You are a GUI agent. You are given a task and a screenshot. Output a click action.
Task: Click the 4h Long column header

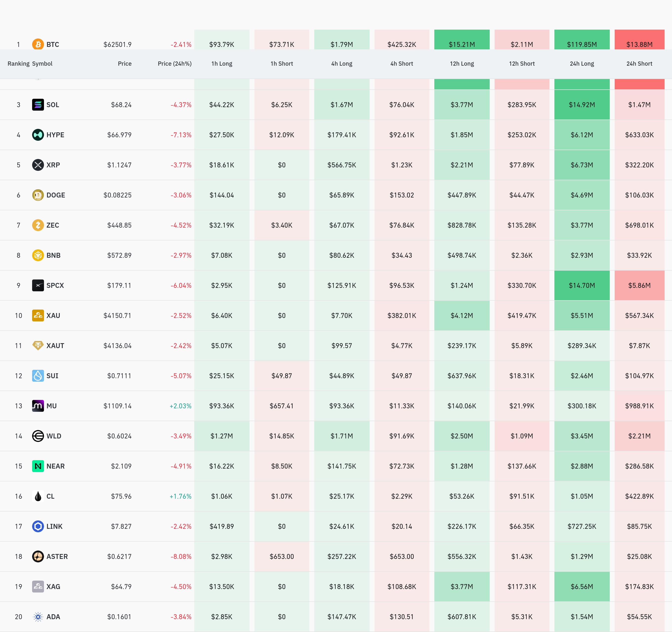pos(342,63)
